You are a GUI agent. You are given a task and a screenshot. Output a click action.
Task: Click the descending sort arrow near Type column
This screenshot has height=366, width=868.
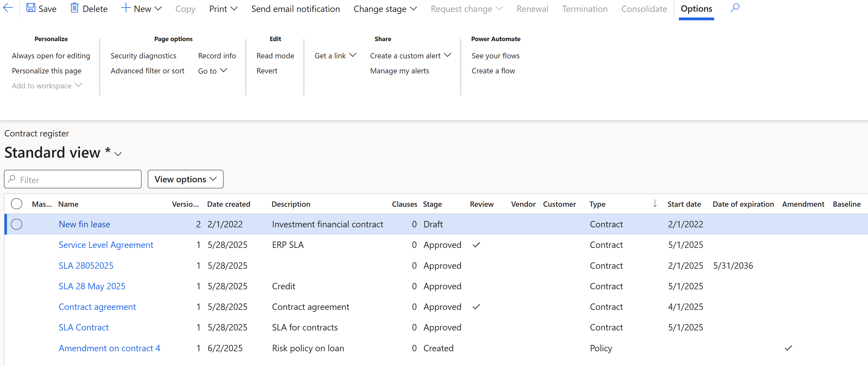point(655,204)
